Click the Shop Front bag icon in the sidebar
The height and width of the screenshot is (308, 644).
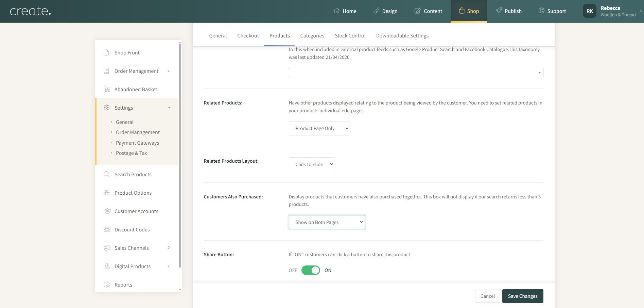coord(106,52)
